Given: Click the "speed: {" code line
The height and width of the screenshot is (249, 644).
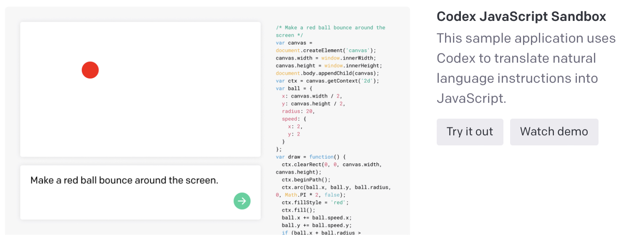Looking at the screenshot, I should click(294, 119).
